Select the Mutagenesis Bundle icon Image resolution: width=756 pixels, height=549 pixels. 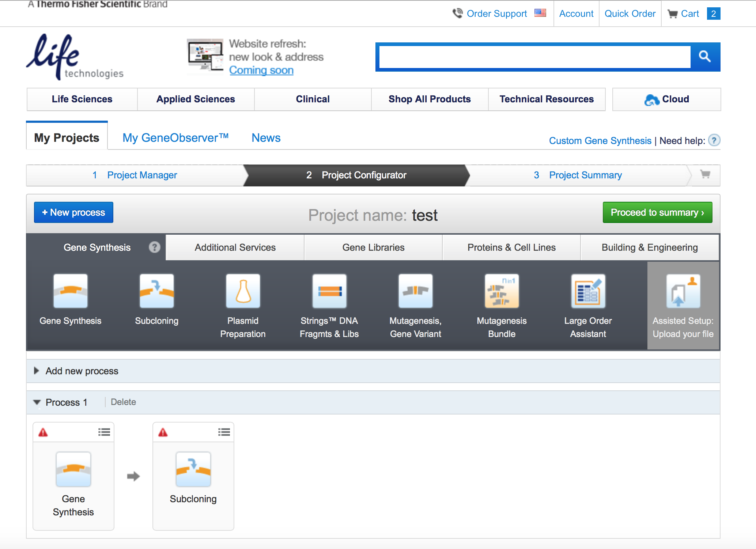(502, 291)
